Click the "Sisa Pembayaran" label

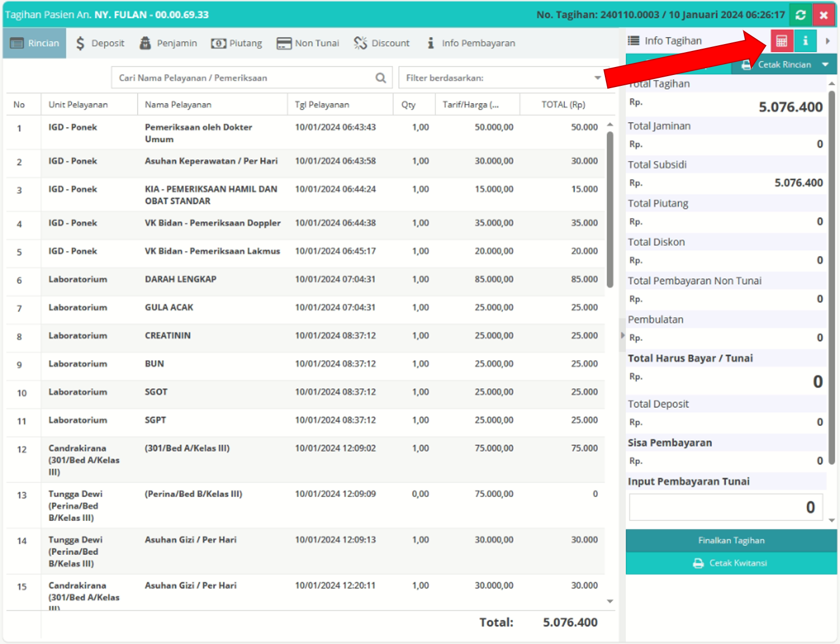point(670,442)
